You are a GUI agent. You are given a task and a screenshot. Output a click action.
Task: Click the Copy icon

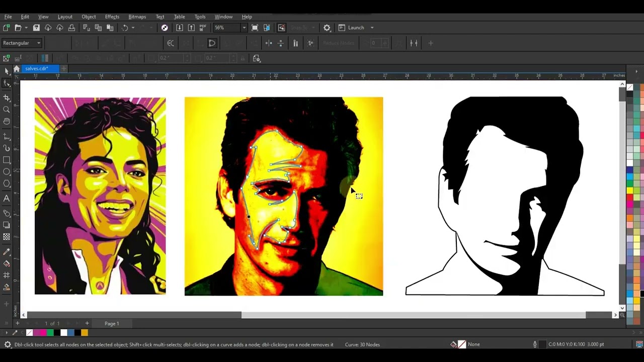point(98,28)
